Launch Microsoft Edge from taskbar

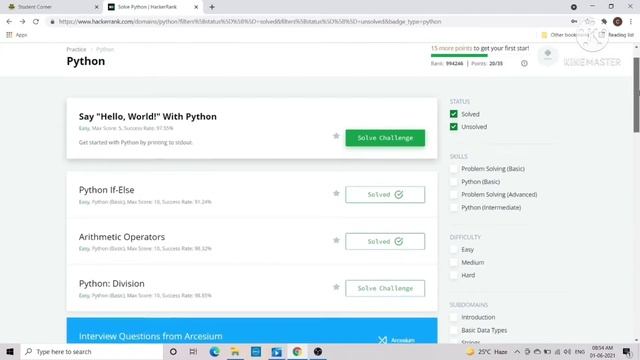click(214, 351)
